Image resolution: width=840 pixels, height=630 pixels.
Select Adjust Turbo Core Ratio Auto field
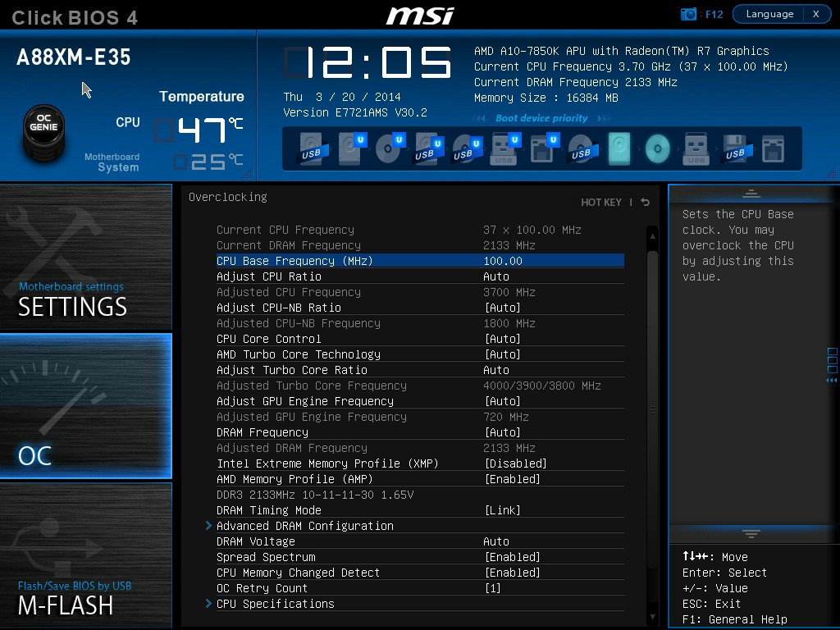(496, 370)
